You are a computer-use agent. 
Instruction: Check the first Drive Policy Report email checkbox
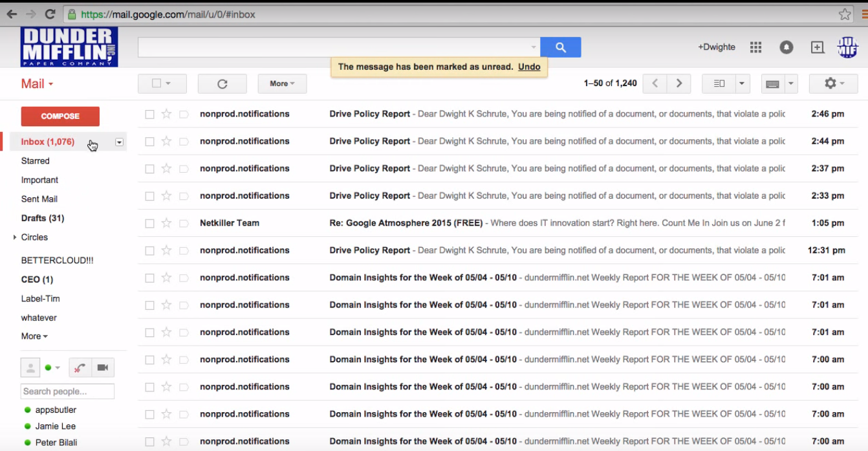pos(149,114)
